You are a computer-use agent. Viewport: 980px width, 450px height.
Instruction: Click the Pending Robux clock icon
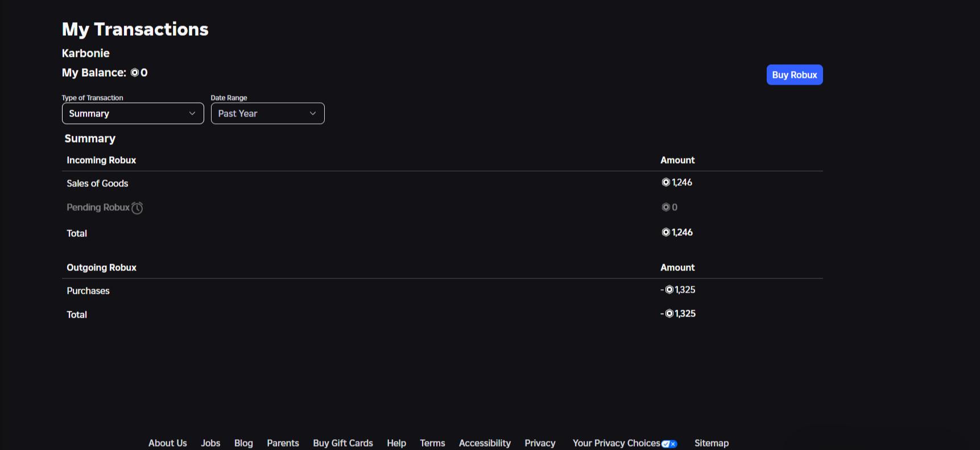coord(137,208)
